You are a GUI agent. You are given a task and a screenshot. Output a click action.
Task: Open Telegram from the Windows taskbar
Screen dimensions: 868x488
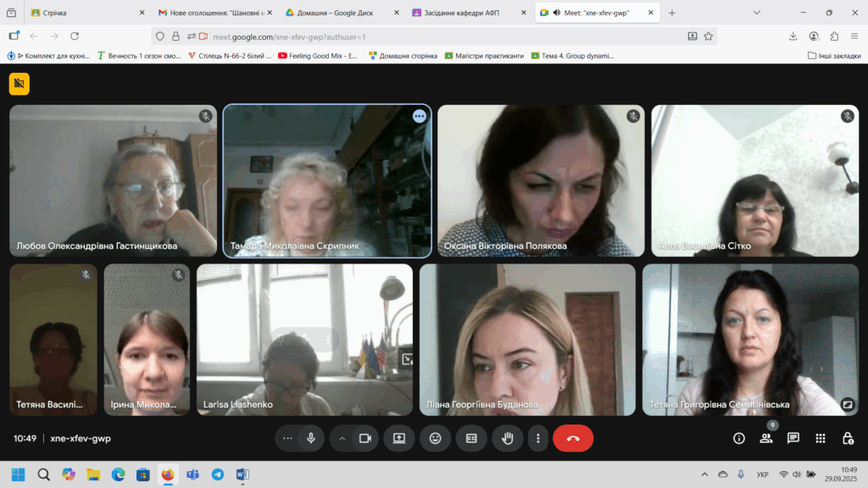pyautogui.click(x=218, y=474)
